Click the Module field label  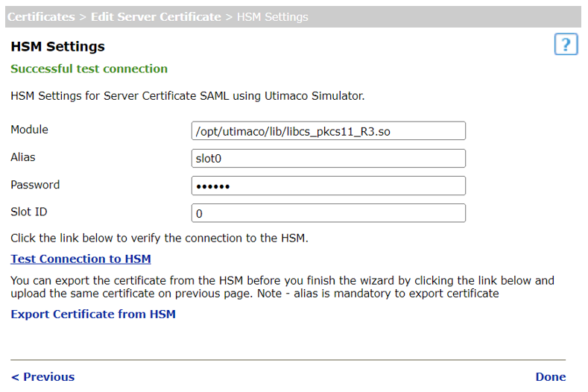coord(29,130)
